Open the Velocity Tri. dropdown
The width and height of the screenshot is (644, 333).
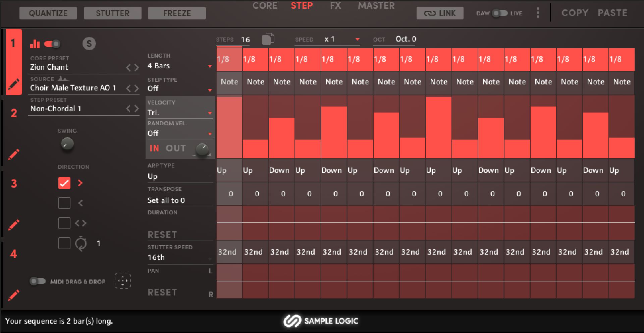[179, 113]
